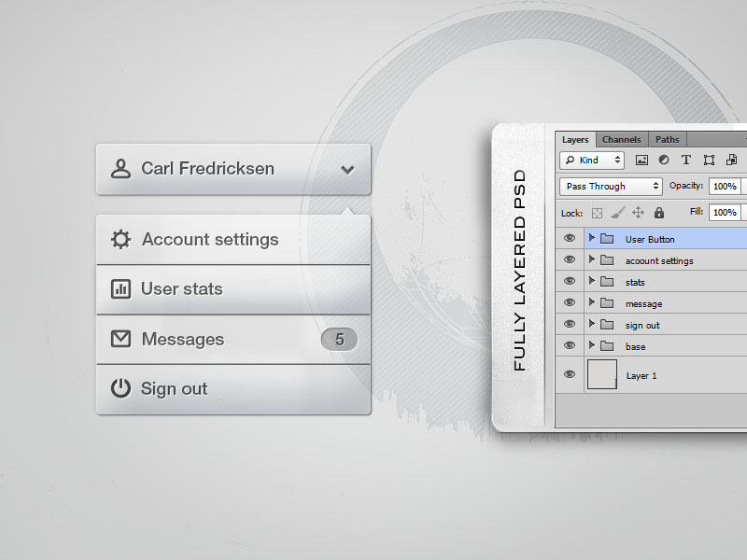Select the Layer 1 thumbnail
747x560 pixels.
pyautogui.click(x=602, y=375)
